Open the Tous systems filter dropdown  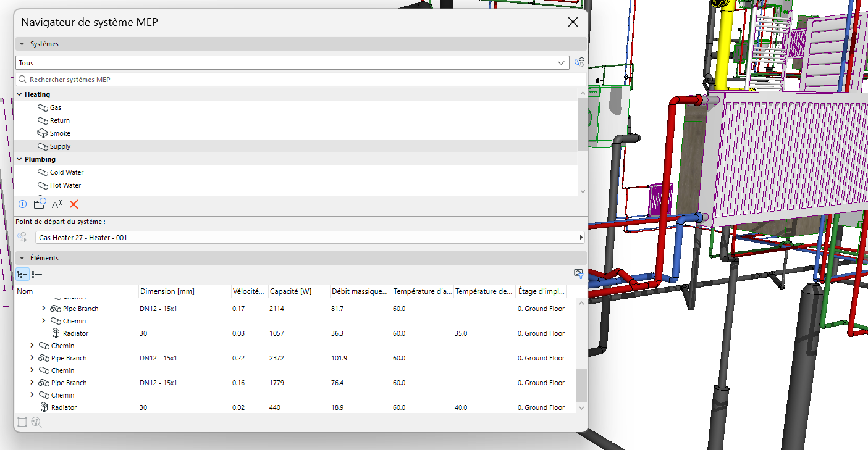pyautogui.click(x=292, y=63)
